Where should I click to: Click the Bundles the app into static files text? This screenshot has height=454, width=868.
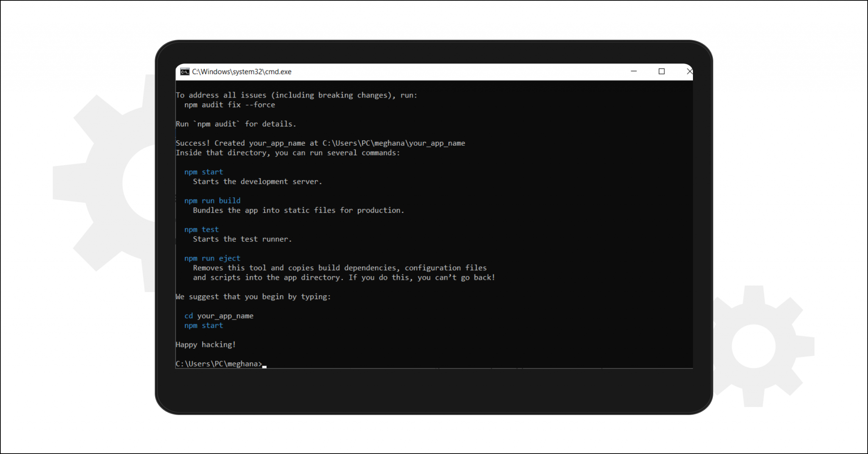(x=298, y=210)
